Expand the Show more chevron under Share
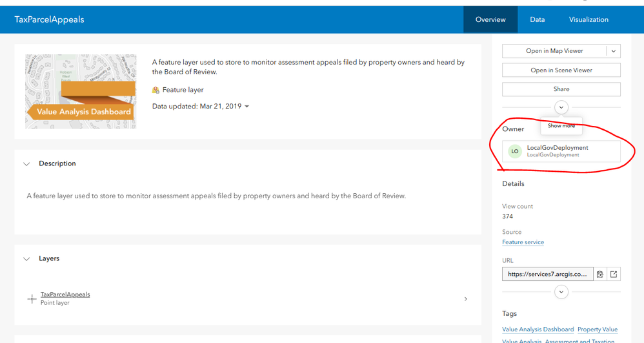This screenshot has height=343, width=644. (561, 107)
